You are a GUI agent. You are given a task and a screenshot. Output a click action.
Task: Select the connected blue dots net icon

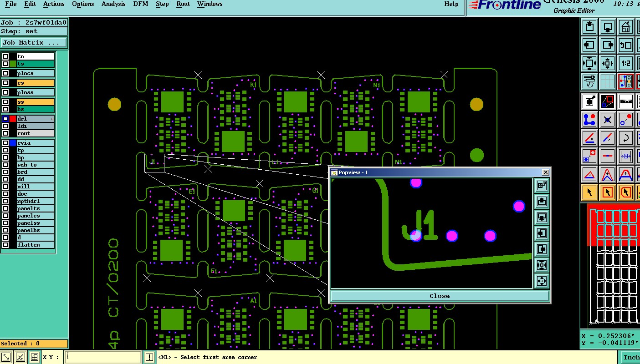pos(589,120)
